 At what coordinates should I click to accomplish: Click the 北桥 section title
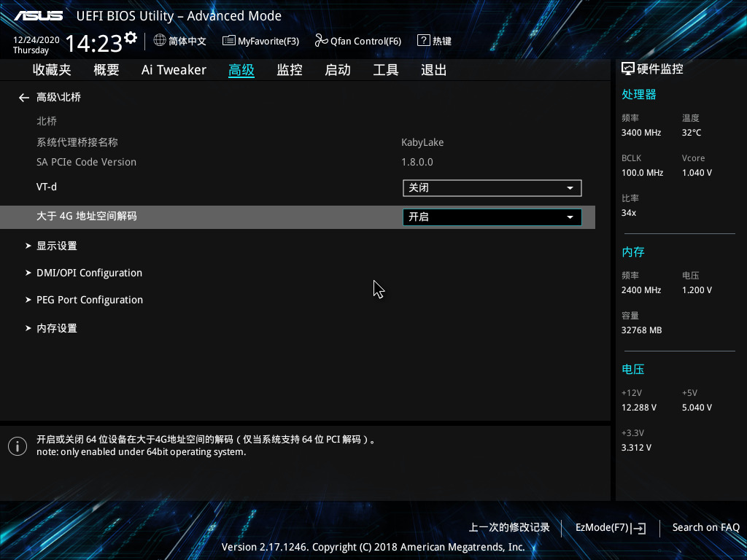(x=47, y=121)
